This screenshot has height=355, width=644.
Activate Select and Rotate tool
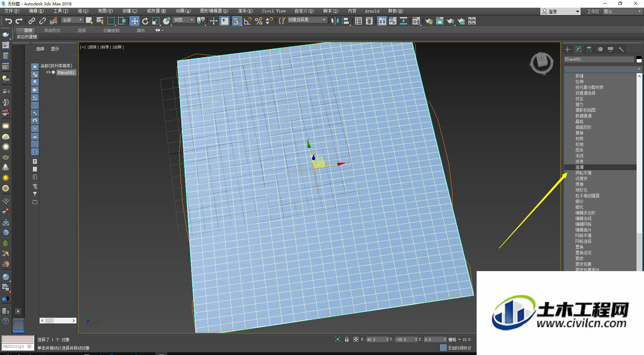145,21
